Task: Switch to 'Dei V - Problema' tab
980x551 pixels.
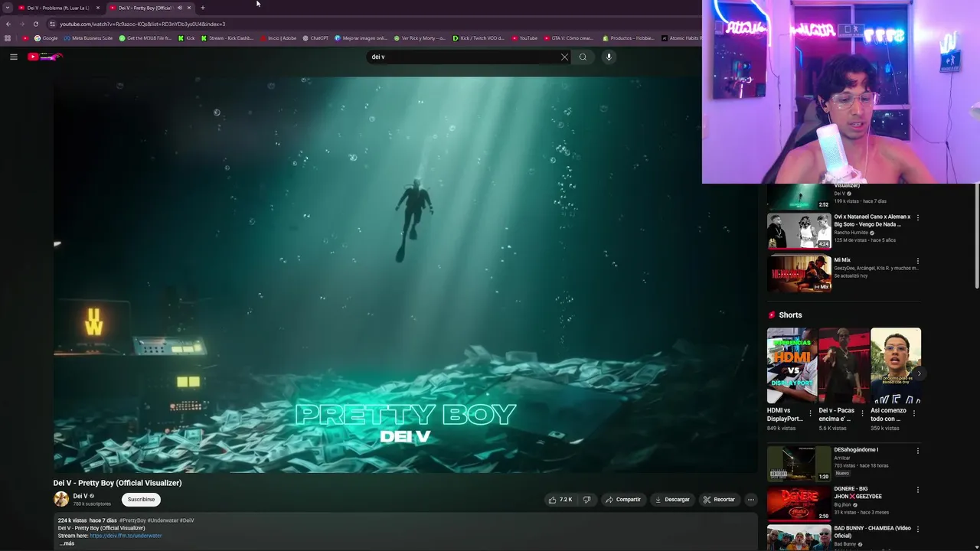Action: coord(58,8)
